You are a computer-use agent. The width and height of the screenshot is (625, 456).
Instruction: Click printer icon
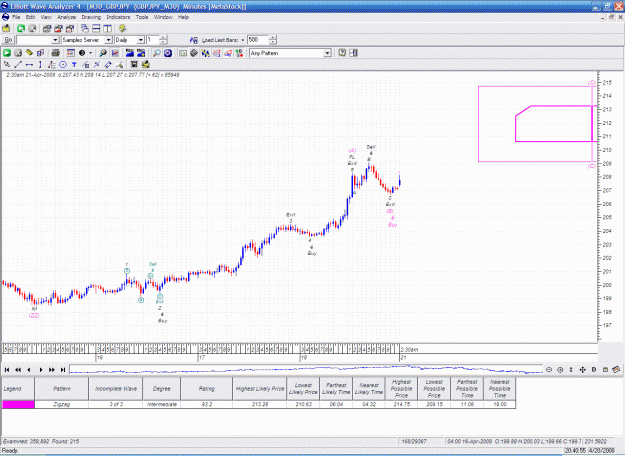click(x=55, y=53)
